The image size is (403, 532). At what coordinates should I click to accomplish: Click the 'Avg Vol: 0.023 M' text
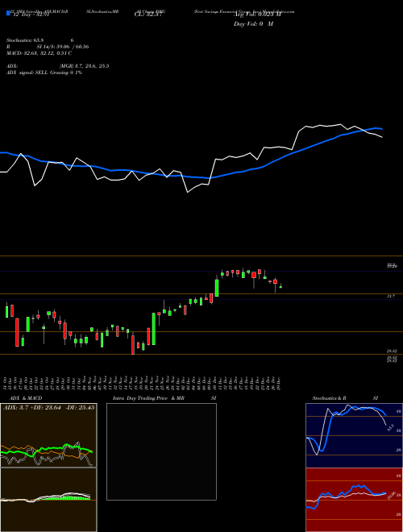coord(257,15)
